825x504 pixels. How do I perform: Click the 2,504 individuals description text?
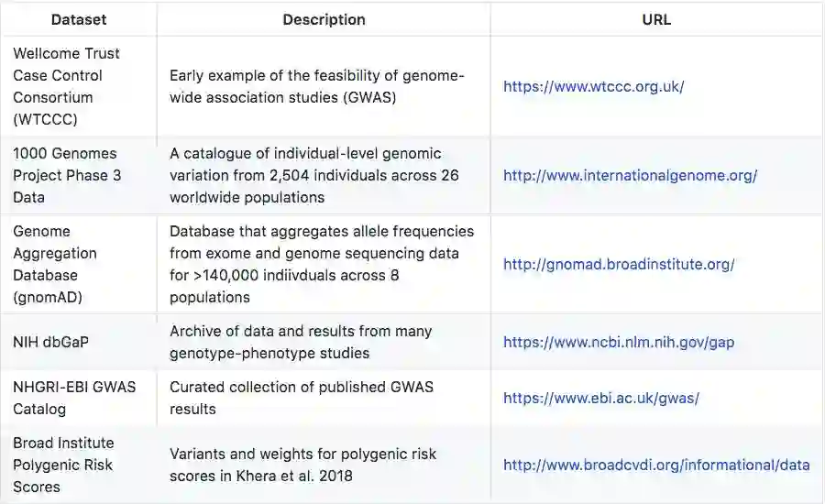coord(313,175)
